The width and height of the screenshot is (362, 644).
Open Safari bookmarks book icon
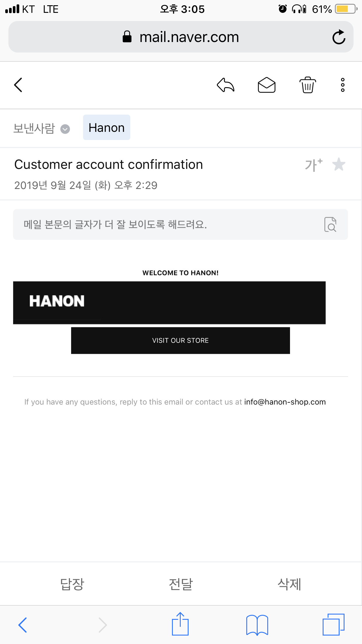point(257,625)
